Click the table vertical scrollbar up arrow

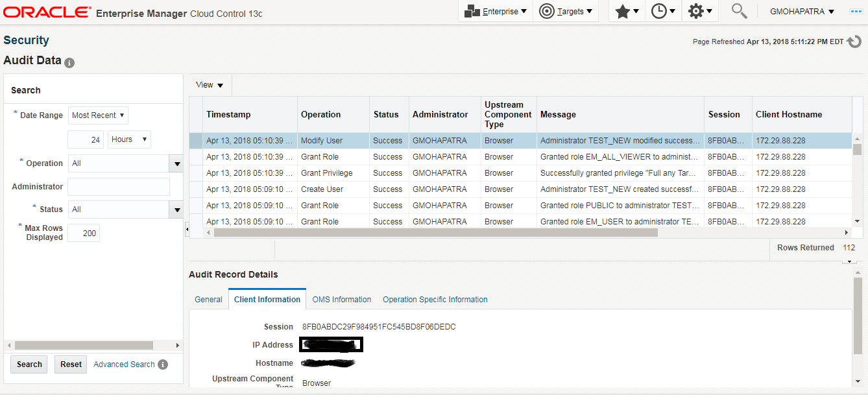pyautogui.click(x=857, y=139)
